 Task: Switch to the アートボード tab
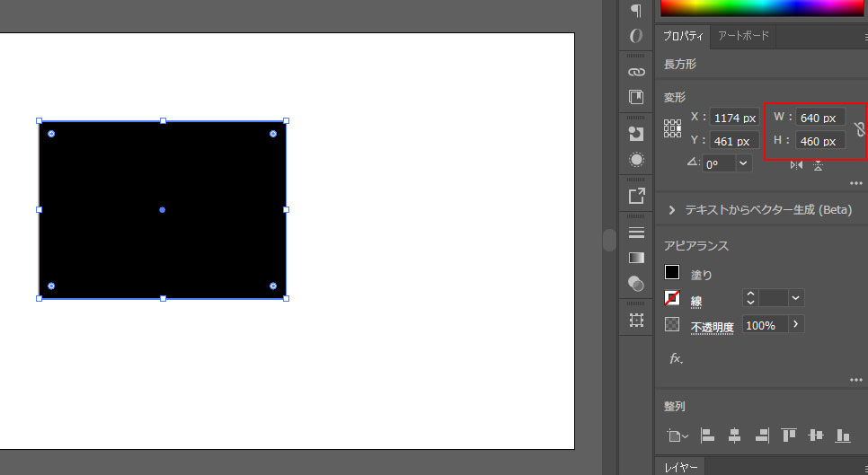(x=743, y=36)
